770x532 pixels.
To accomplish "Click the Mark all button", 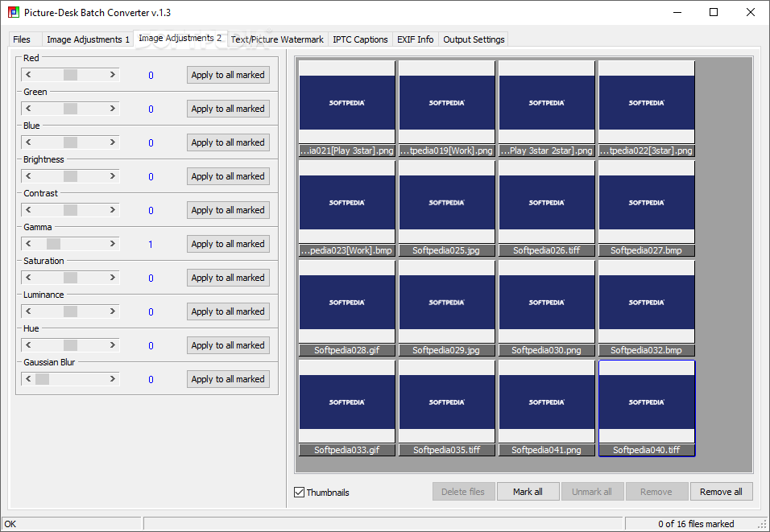I will (528, 491).
